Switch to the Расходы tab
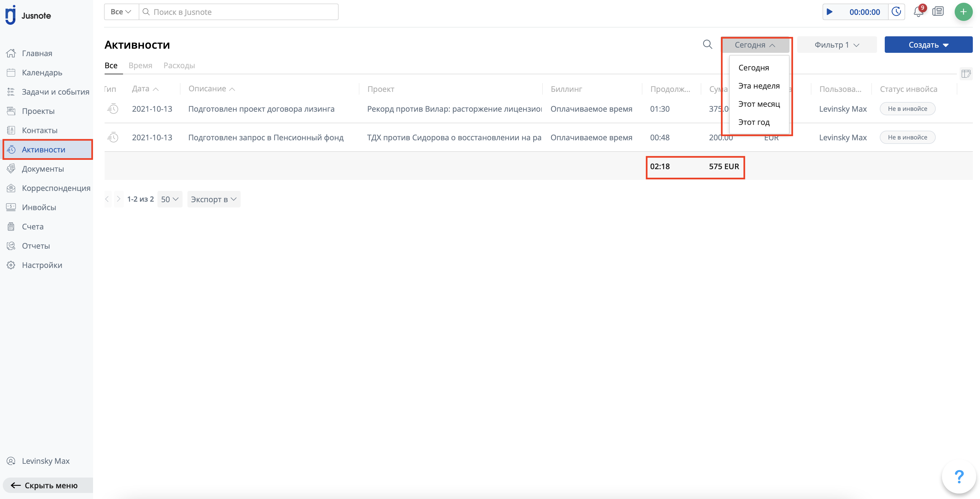 click(179, 65)
